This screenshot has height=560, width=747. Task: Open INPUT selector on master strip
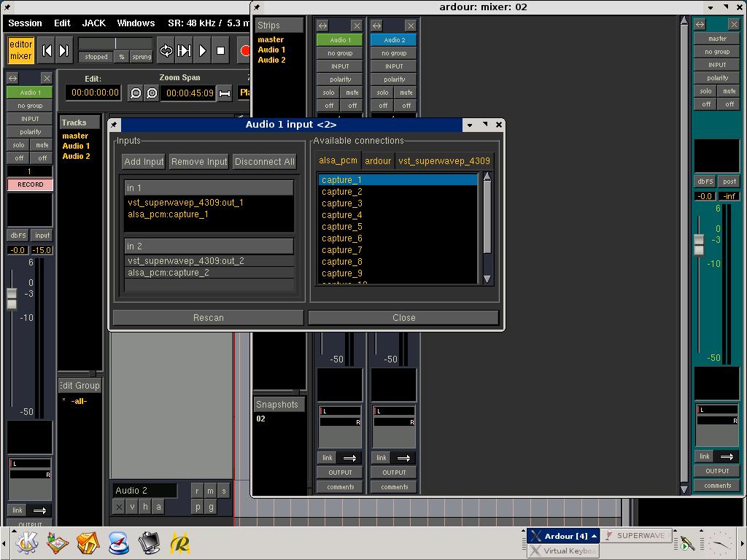(x=718, y=65)
